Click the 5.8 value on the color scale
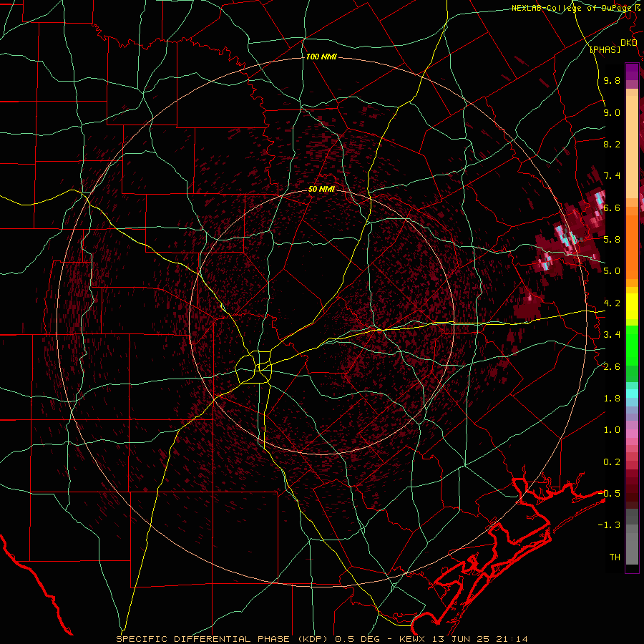Viewport: 644px width, 644px height. (612, 239)
